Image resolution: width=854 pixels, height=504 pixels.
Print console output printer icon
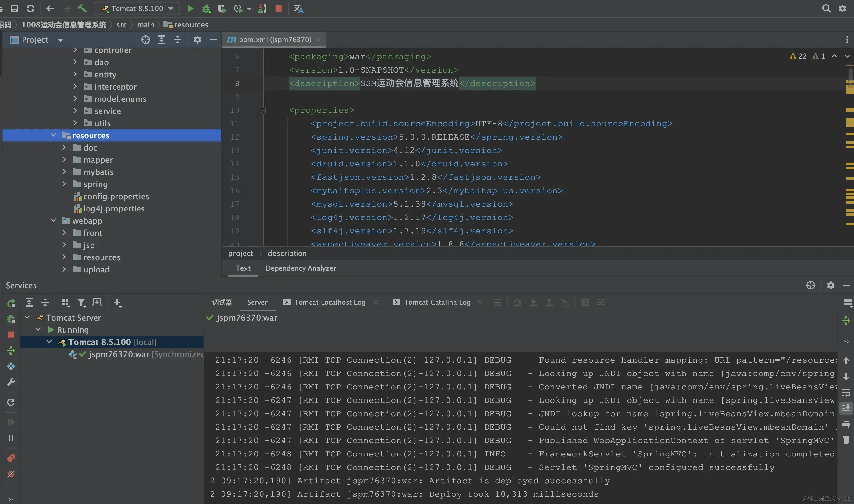(846, 424)
